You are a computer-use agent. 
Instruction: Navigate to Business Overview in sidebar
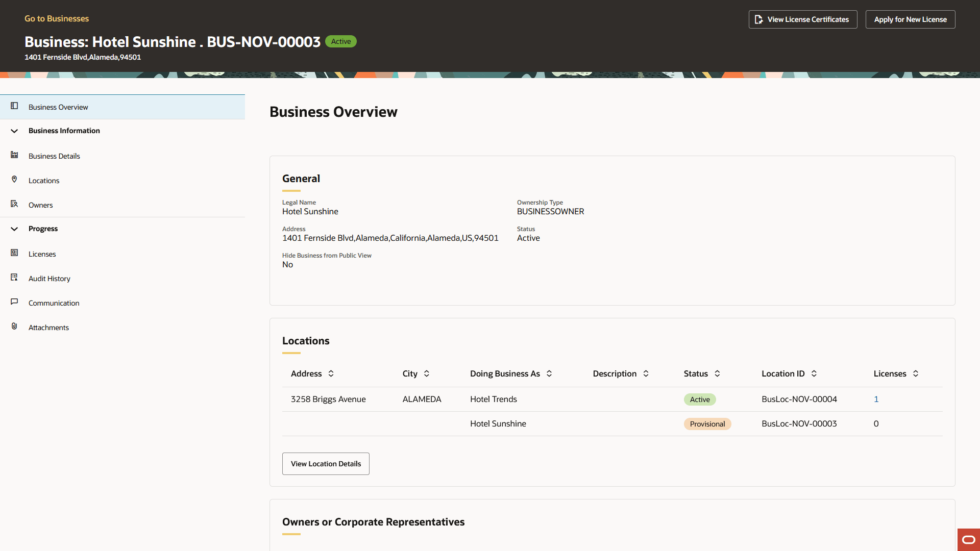58,107
